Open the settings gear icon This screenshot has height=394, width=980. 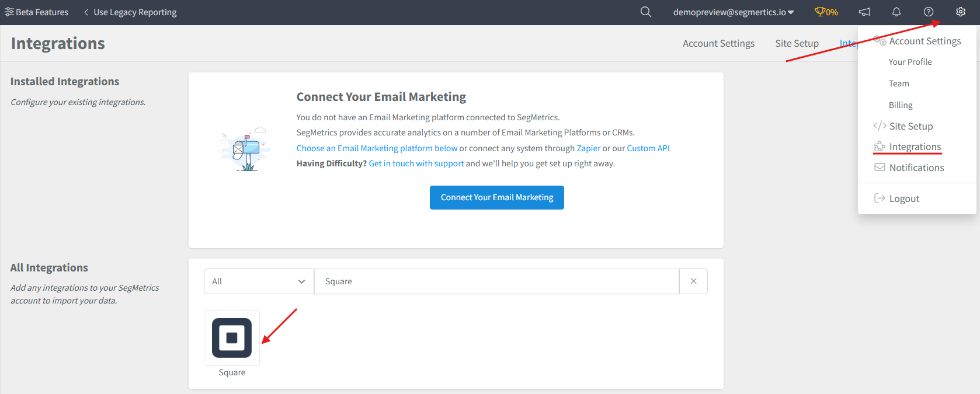click(x=961, y=12)
